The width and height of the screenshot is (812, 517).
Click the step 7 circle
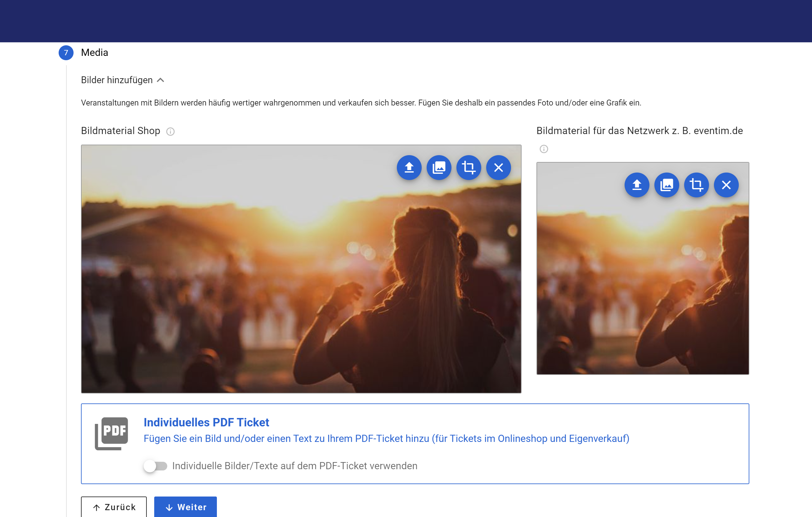[66, 53]
